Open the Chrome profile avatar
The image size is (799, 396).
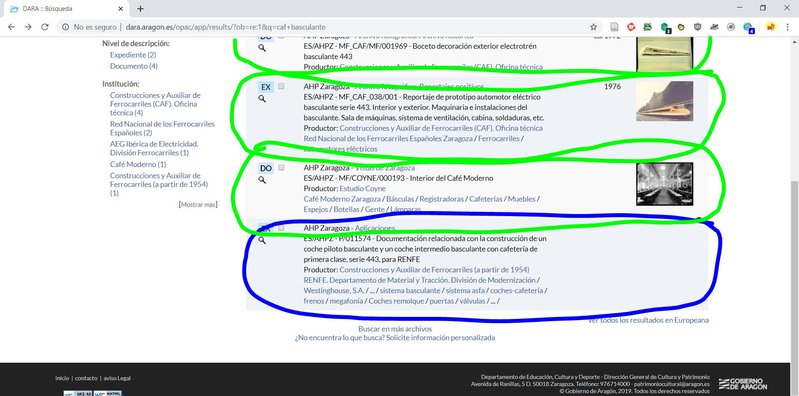click(x=770, y=27)
